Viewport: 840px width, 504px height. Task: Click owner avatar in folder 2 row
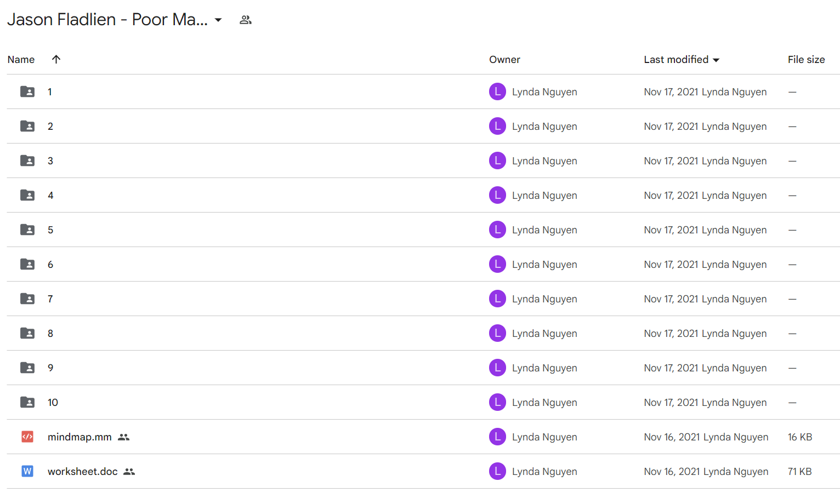[x=497, y=126]
